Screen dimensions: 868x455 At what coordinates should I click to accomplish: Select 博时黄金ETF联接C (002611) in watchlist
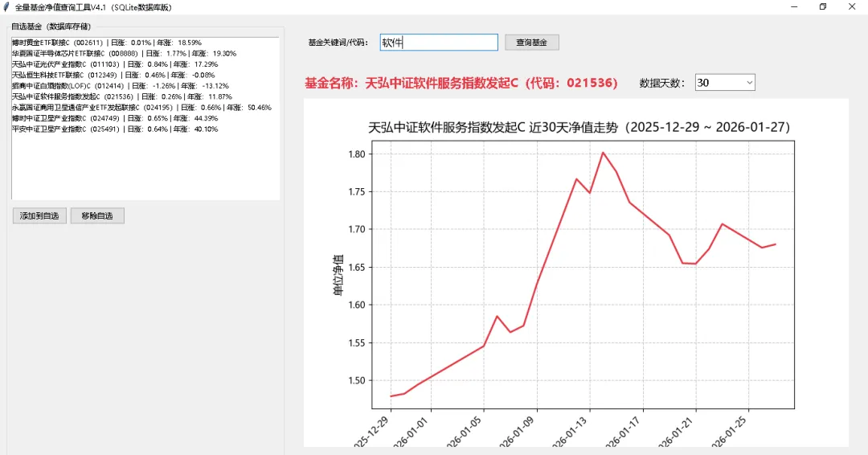[145, 43]
